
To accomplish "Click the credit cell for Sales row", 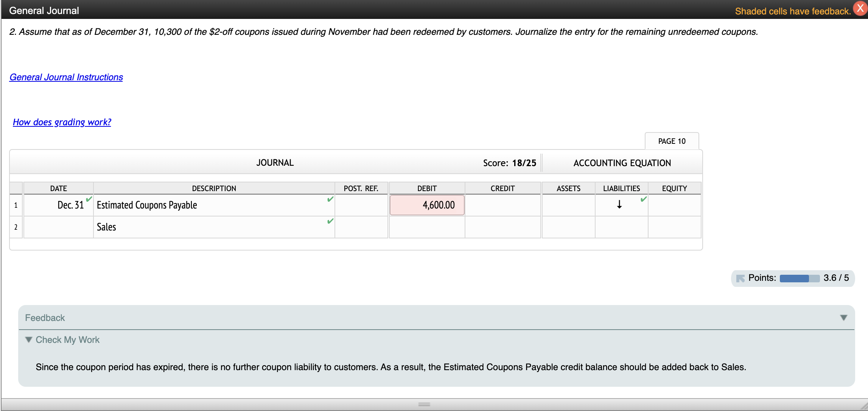I will click(502, 227).
